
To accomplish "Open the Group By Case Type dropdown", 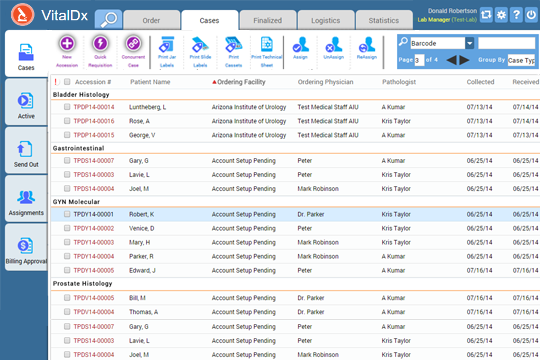I will (521, 60).
